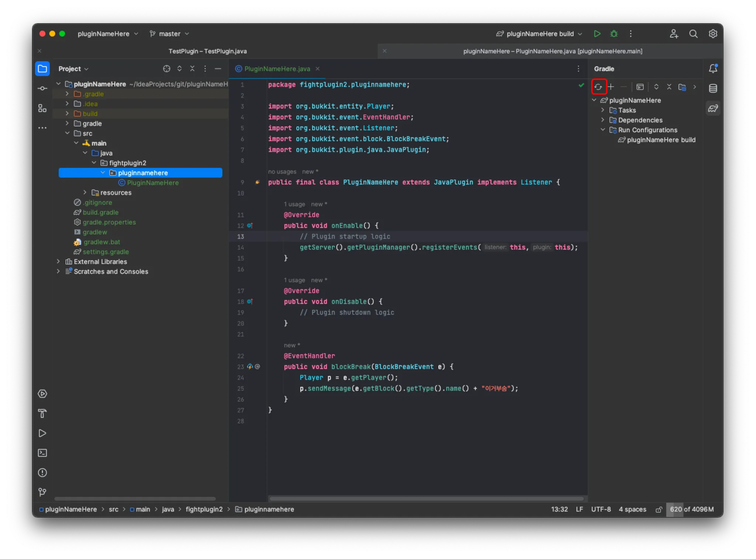Toggle the Project tool window folder icon
Image resolution: width=756 pixels, height=559 pixels.
pyautogui.click(x=42, y=69)
